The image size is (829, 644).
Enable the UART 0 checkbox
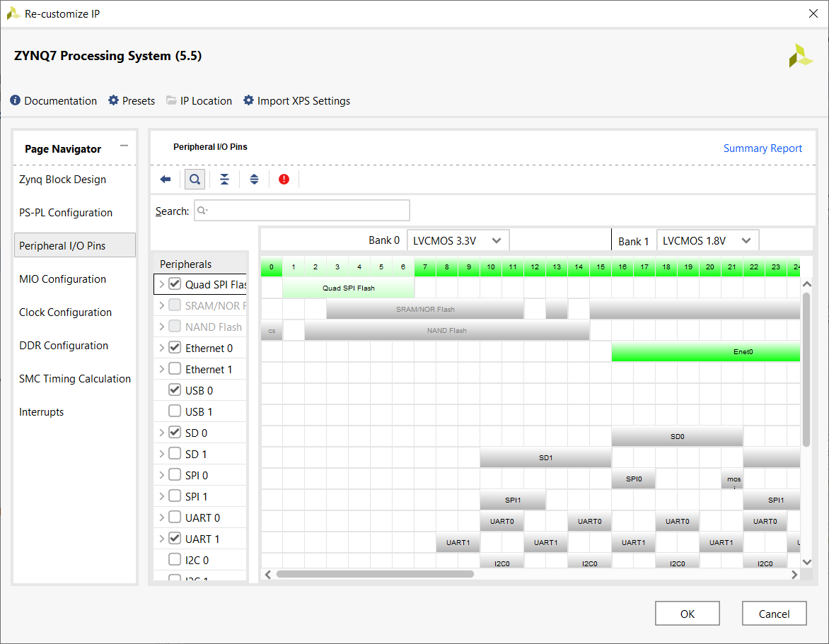pyautogui.click(x=175, y=517)
